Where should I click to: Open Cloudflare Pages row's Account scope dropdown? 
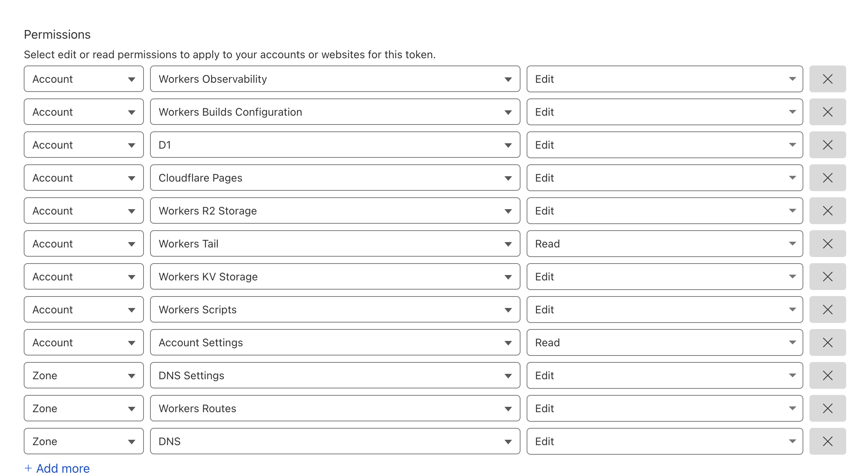tap(83, 178)
